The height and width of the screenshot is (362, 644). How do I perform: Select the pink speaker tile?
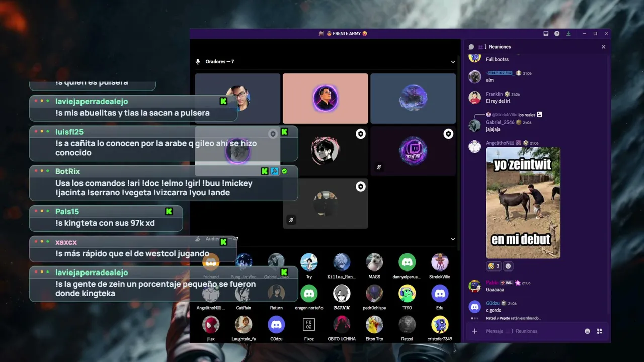(325, 99)
